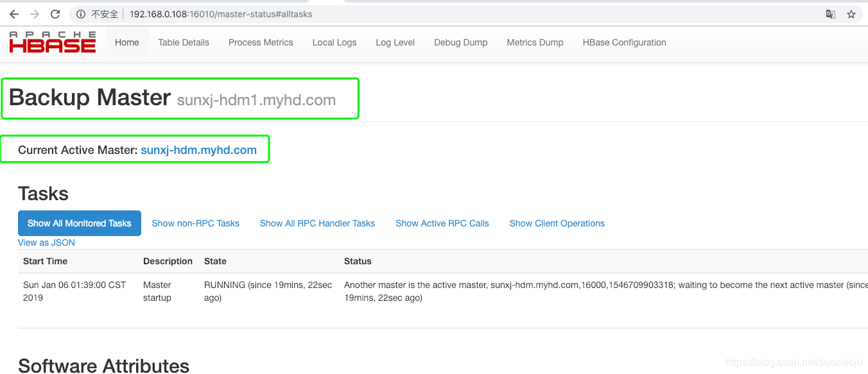
Task: Go back with the browser back arrow
Action: pyautogui.click(x=13, y=14)
